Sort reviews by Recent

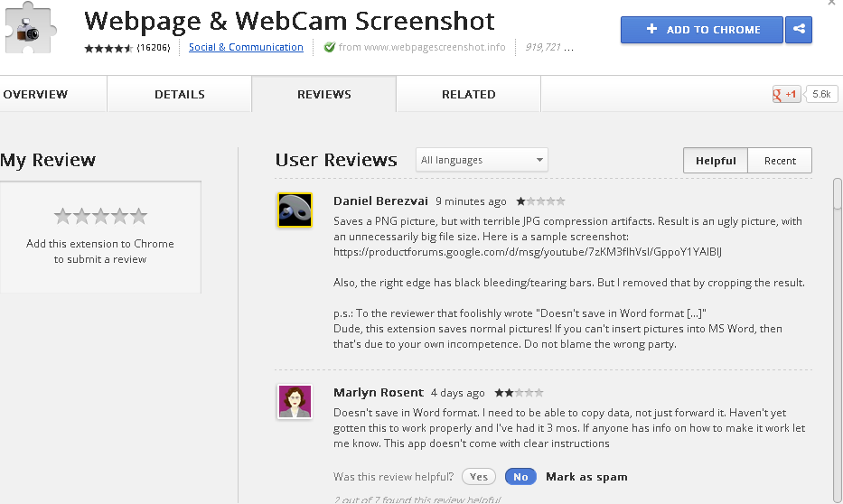[x=780, y=161]
